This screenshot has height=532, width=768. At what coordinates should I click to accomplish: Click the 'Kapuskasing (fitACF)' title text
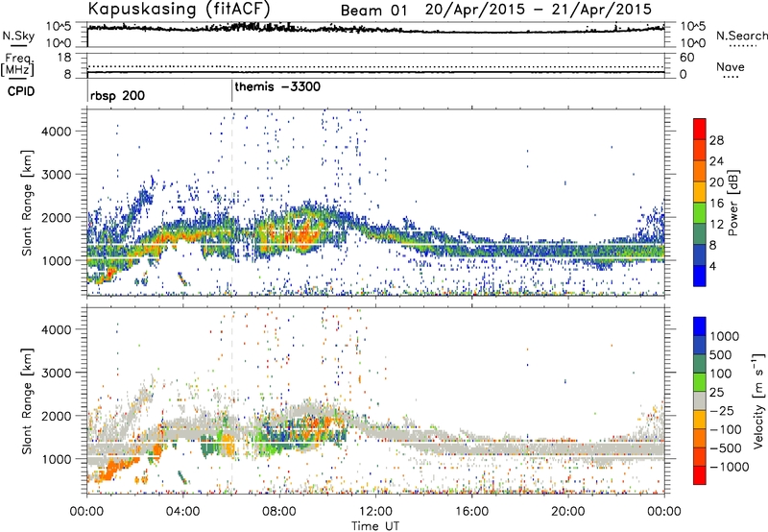179,9
